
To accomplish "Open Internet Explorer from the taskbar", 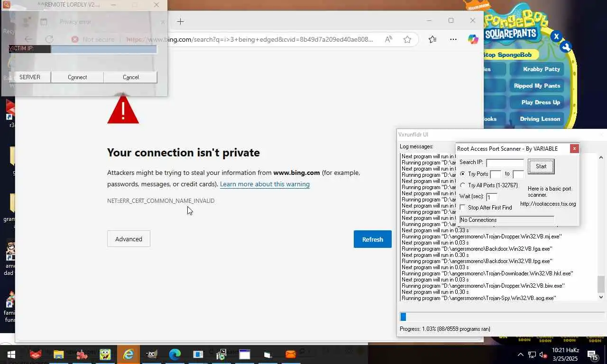I will tap(129, 354).
